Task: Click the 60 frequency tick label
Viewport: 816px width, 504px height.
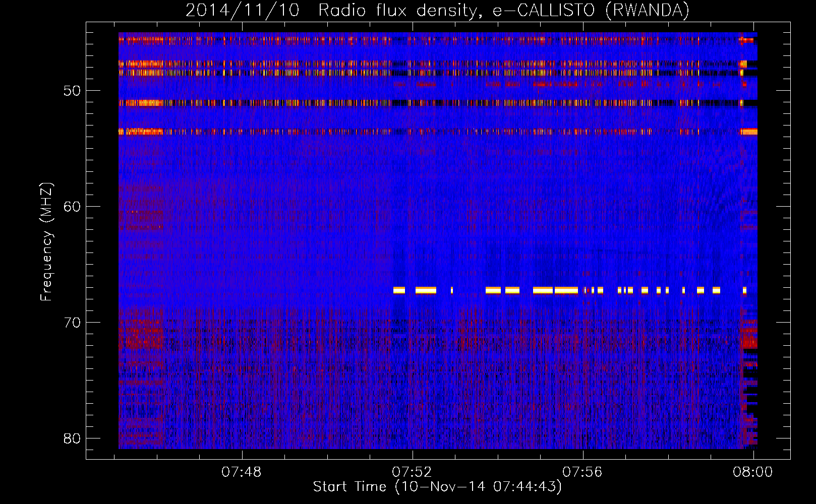Action: pyautogui.click(x=73, y=207)
